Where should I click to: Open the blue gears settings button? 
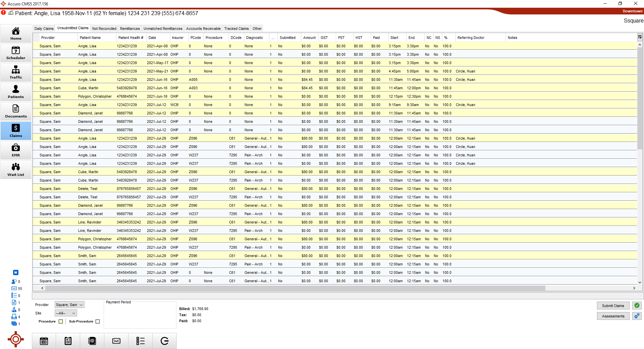pos(637,316)
